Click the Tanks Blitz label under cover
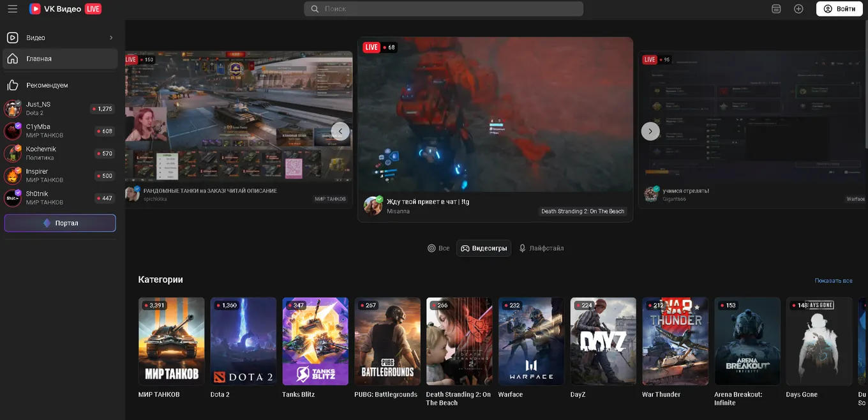This screenshot has height=420, width=868. (x=299, y=394)
